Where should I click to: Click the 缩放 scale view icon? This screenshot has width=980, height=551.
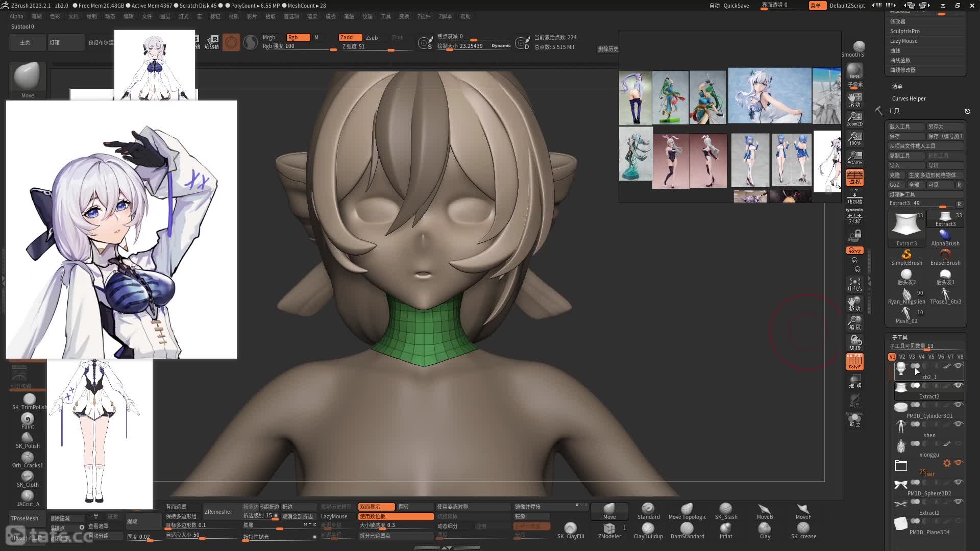855,323
